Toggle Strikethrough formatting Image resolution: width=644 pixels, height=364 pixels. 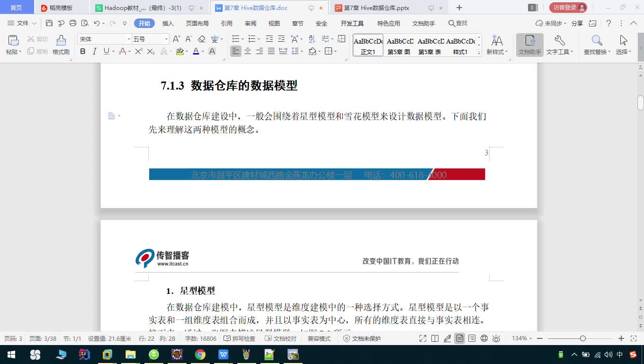122,51
